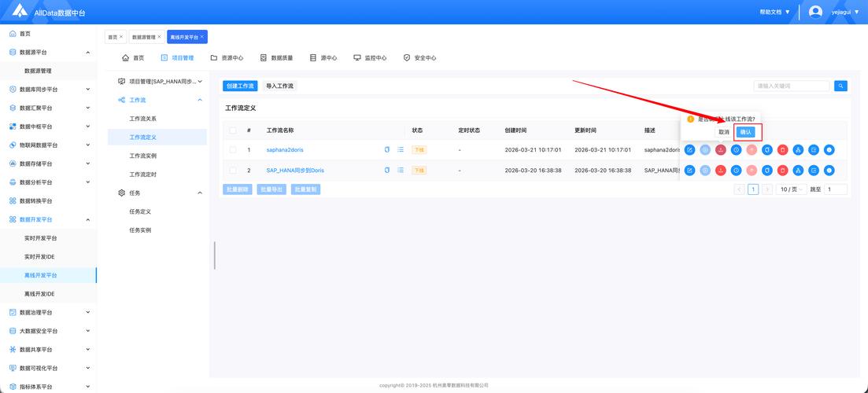This screenshot has height=393, width=868.
Task: Open the SAP_HANA同步到Doris workflow link
Action: tap(295, 171)
